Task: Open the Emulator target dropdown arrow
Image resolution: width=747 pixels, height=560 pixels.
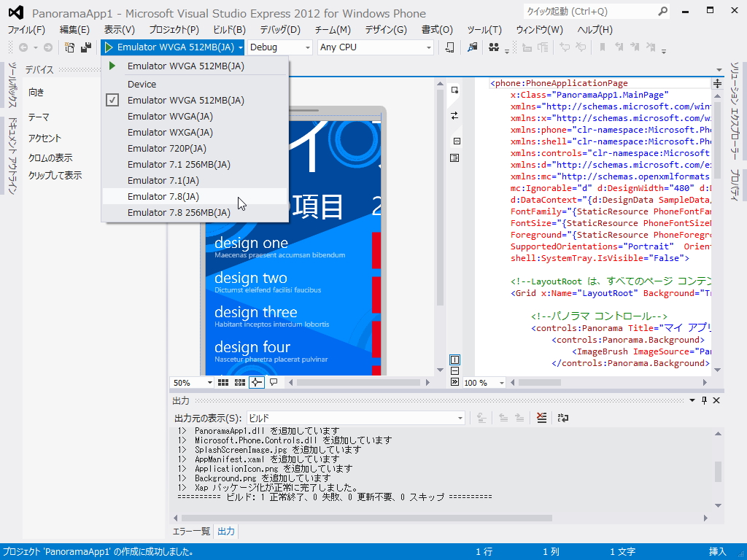Action: [241, 47]
